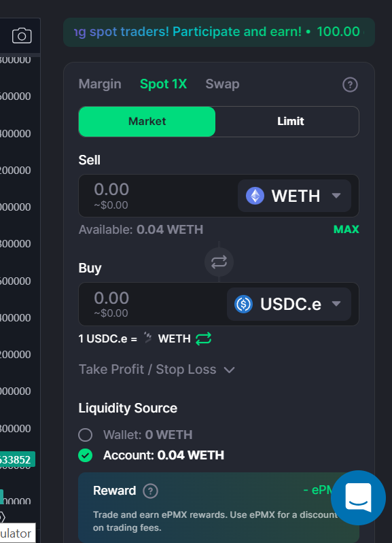
Task: Click the WETH Ethereum token icon
Action: pyautogui.click(x=255, y=196)
